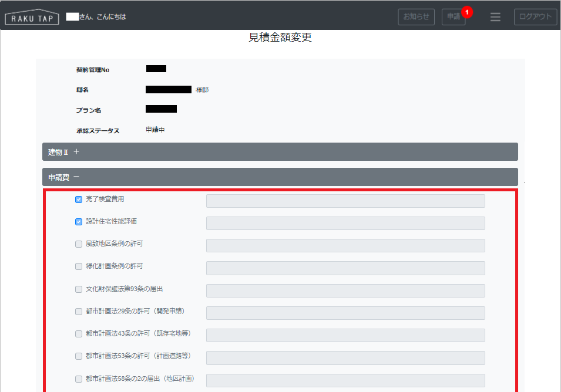Click the 完了検査費用 amount field
Viewport: 561px width, 392px height.
coord(345,201)
